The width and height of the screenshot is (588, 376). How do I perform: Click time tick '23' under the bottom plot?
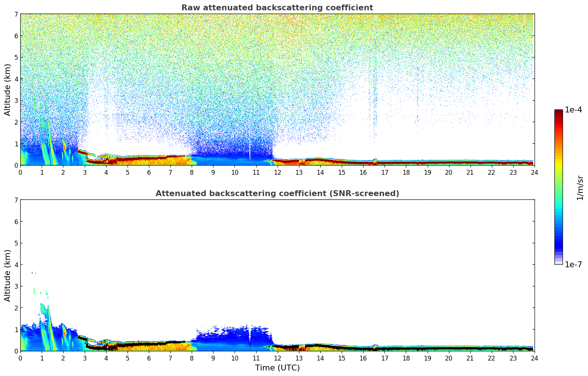coord(513,358)
